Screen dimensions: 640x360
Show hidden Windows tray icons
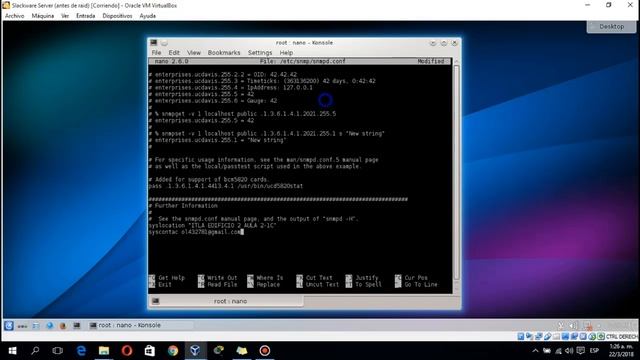coord(535,351)
